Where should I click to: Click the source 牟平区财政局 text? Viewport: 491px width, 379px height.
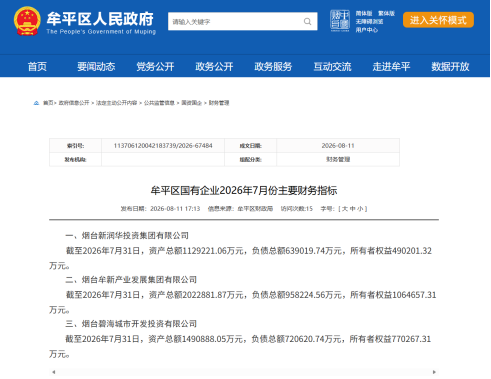(x=255, y=209)
